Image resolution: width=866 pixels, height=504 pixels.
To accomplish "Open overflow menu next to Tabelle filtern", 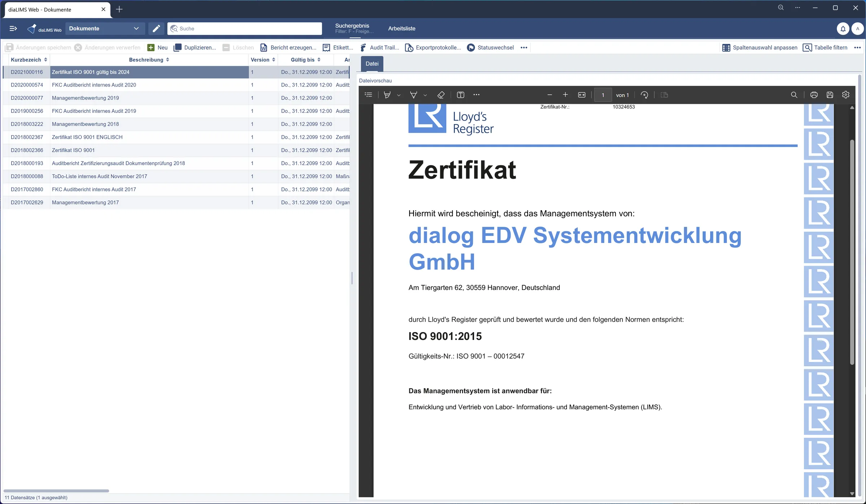I will [858, 48].
